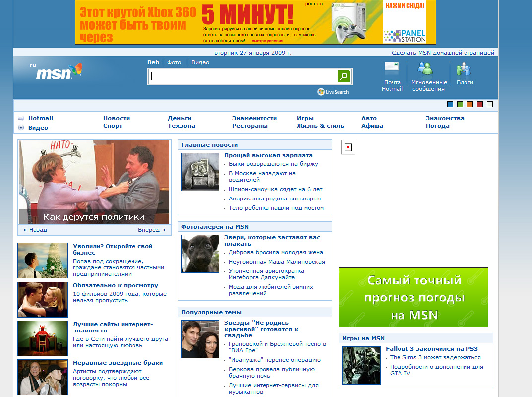Image resolution: width=532 pixels, height=397 pixels.
Task: Open the Знакомства navigation item
Action: (445, 118)
